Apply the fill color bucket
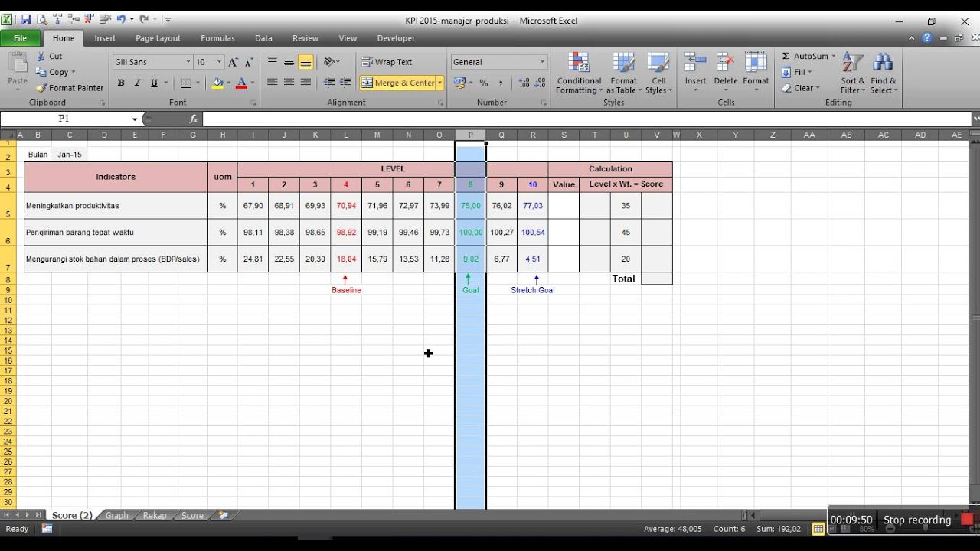This screenshot has height=551, width=980. pyautogui.click(x=217, y=83)
